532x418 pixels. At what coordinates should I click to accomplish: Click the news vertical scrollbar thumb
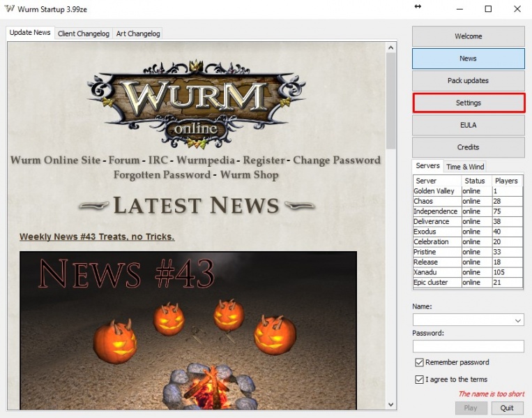click(x=391, y=101)
